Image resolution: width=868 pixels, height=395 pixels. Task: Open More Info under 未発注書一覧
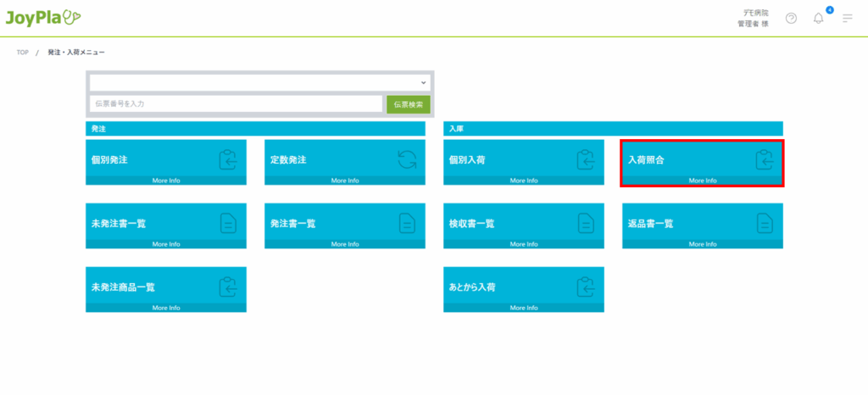click(x=166, y=244)
